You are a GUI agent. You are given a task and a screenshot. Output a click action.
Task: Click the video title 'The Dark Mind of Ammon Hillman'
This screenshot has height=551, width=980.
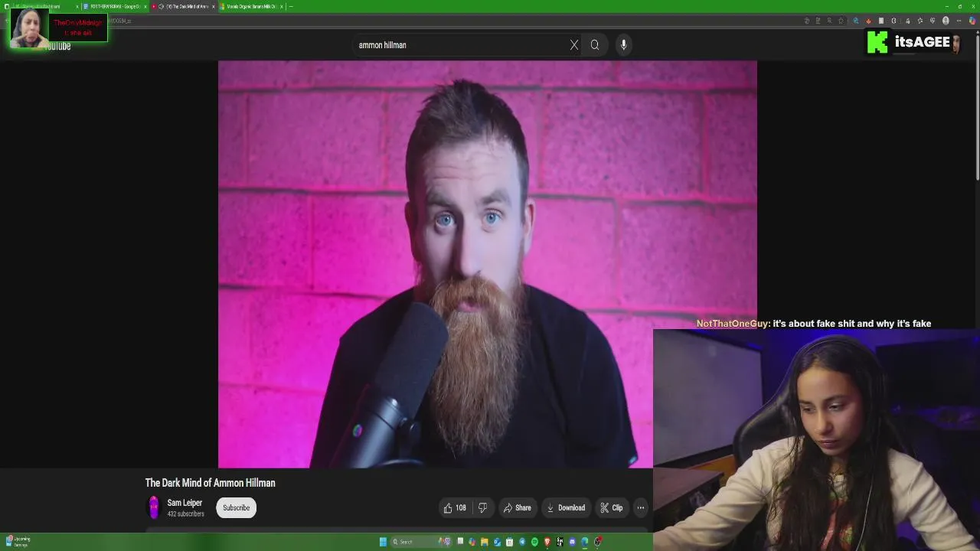point(211,483)
